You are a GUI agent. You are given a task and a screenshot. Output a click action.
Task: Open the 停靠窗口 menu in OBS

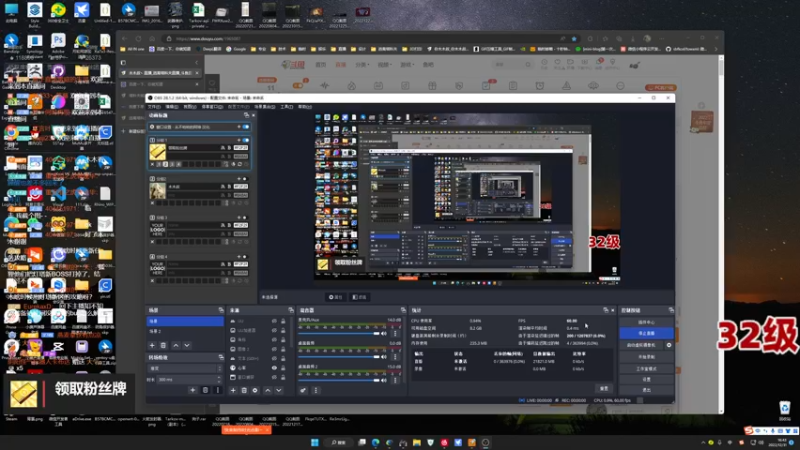pos(212,107)
